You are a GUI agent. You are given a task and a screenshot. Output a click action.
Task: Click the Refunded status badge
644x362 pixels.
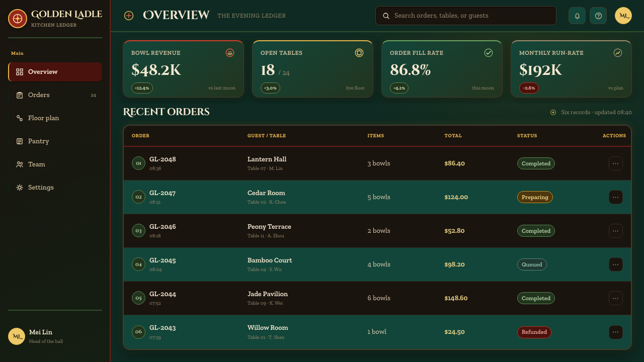[534, 332]
